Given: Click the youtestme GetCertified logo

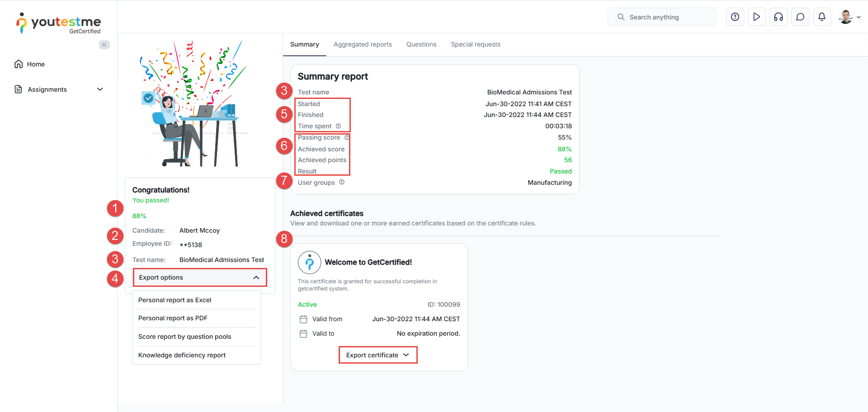Looking at the screenshot, I should pos(59,23).
